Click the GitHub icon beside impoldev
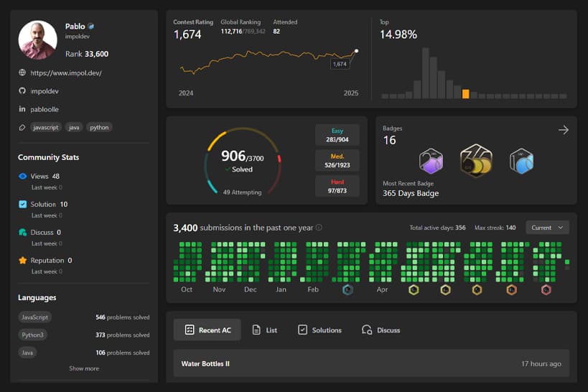Image resolution: width=588 pixels, height=392 pixels. [x=22, y=91]
